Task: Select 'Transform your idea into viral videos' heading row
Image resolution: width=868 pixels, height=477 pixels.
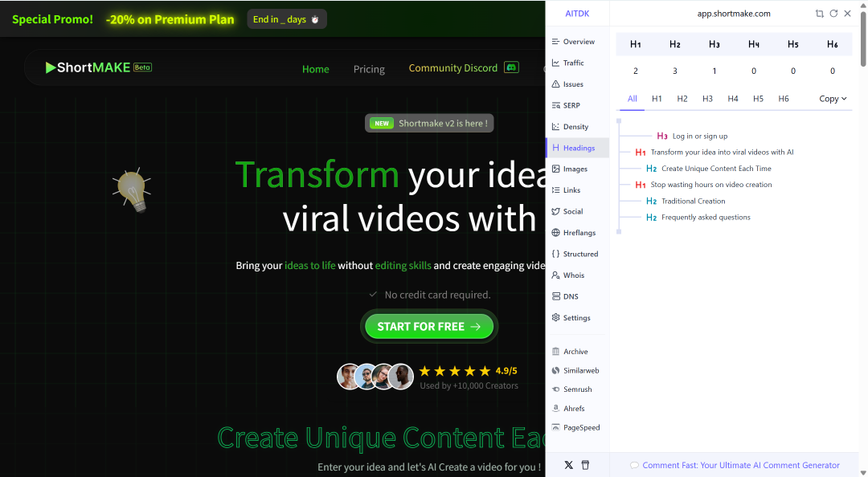Action: click(714, 152)
